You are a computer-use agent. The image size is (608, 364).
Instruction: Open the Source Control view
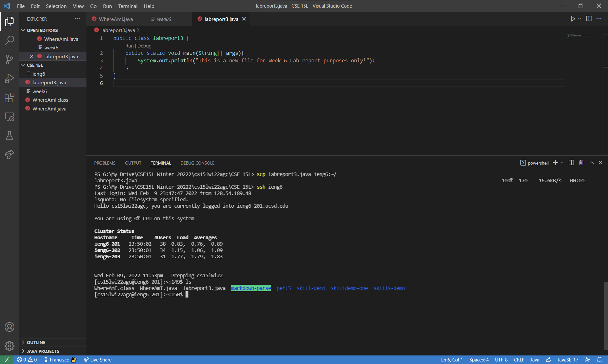[9, 59]
